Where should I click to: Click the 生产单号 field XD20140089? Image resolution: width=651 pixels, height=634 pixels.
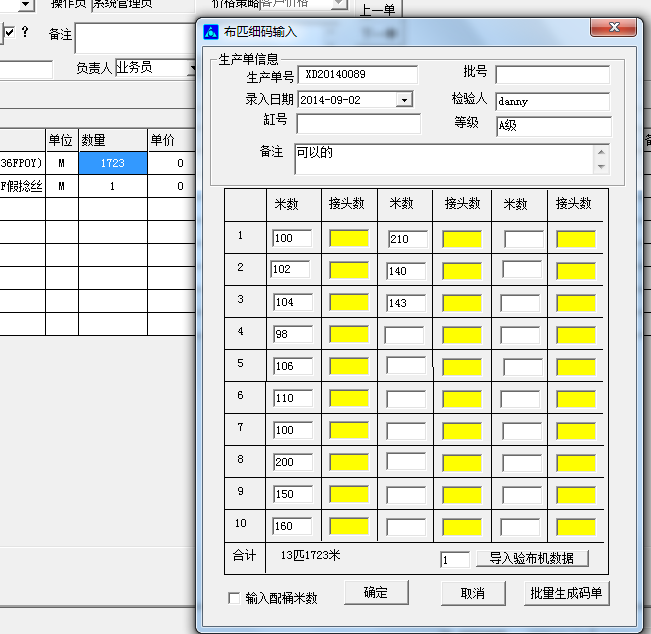(358, 75)
